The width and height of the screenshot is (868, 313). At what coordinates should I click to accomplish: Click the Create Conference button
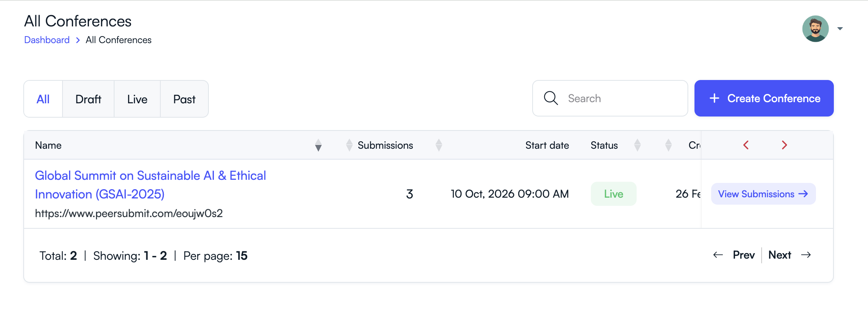coord(763,98)
